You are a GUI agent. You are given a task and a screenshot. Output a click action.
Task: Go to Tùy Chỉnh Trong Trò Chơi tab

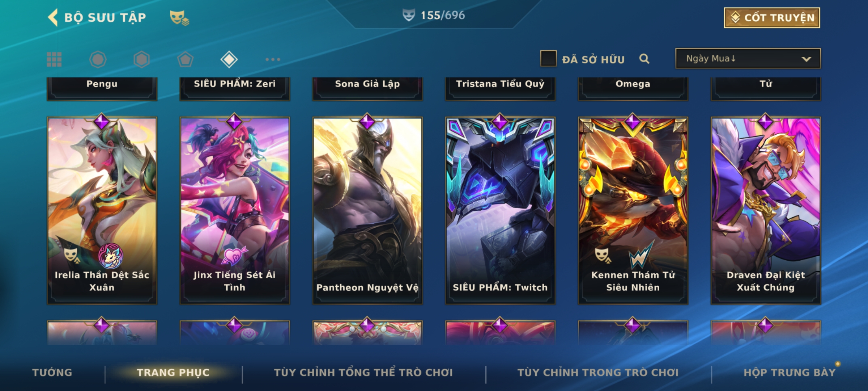[598, 373]
